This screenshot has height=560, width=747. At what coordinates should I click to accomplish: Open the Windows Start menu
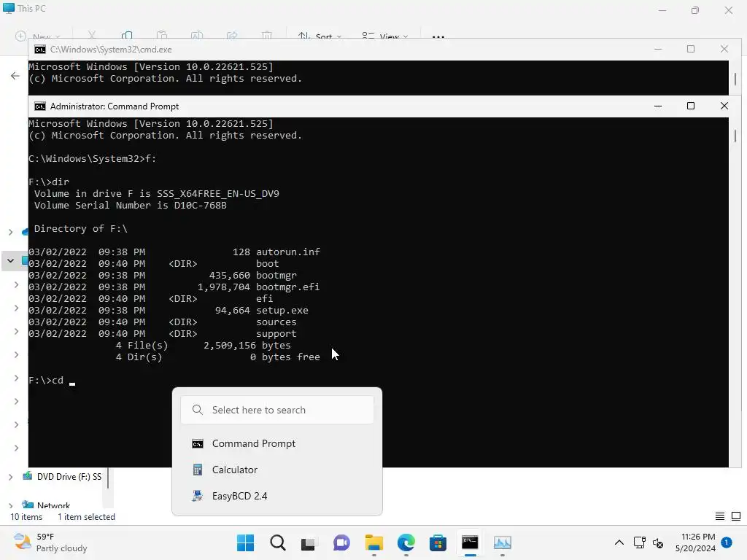(245, 542)
